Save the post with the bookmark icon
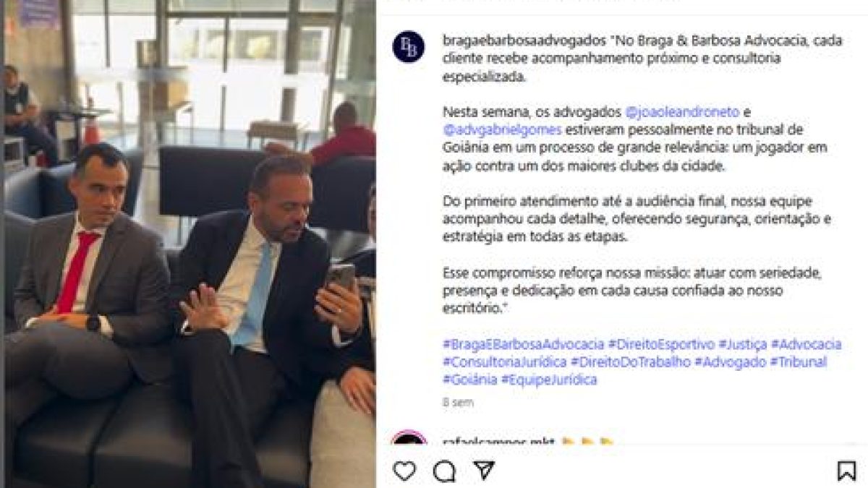Image resolution: width=868 pixels, height=488 pixels. point(846,471)
